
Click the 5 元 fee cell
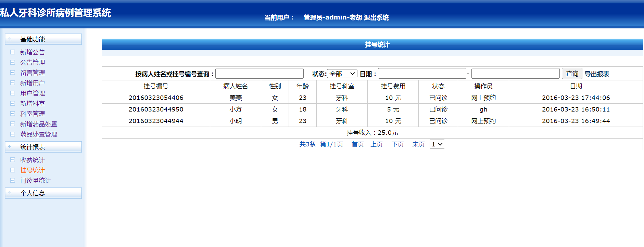[393, 109]
